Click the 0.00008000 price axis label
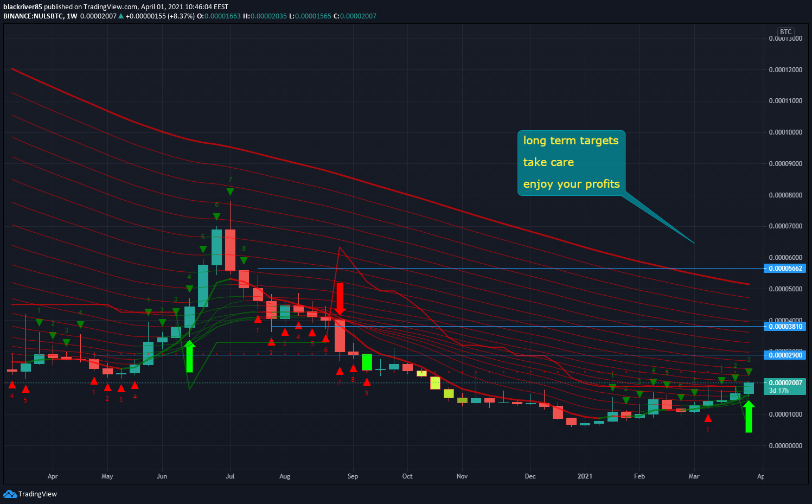Image resolution: width=812 pixels, height=504 pixels. [x=785, y=195]
